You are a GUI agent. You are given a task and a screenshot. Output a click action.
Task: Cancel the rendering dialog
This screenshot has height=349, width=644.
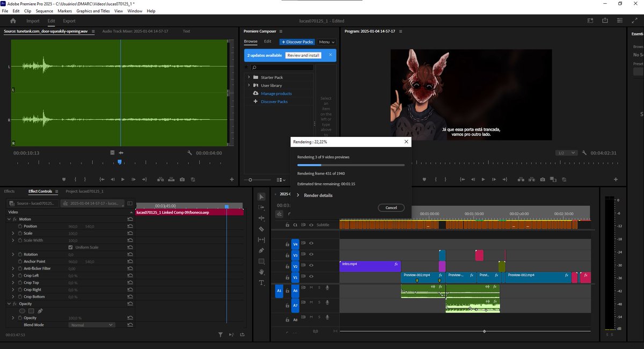coord(391,208)
